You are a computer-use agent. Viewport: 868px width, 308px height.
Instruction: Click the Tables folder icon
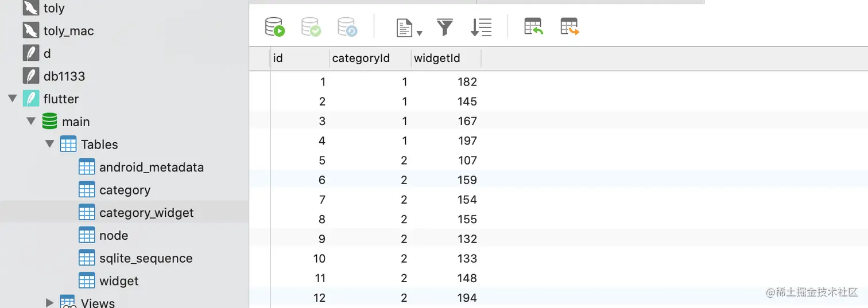(x=68, y=145)
